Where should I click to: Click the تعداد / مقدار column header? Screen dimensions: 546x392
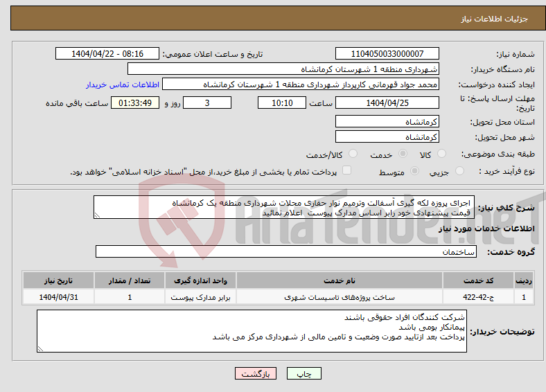click(130, 280)
